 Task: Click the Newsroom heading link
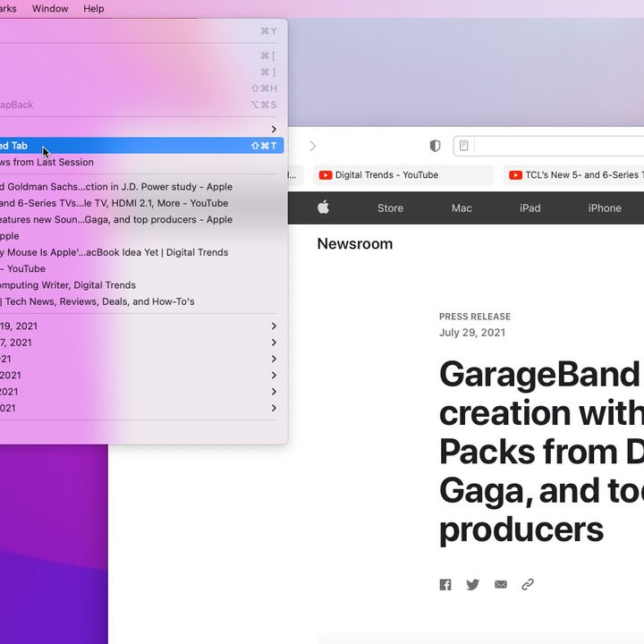tap(355, 244)
